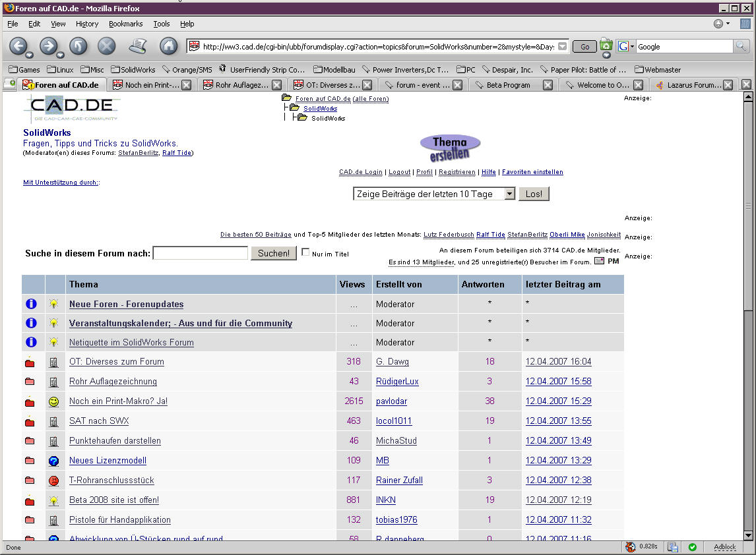Reload the page with the Reload button
This screenshot has height=555, width=756.
(78, 46)
